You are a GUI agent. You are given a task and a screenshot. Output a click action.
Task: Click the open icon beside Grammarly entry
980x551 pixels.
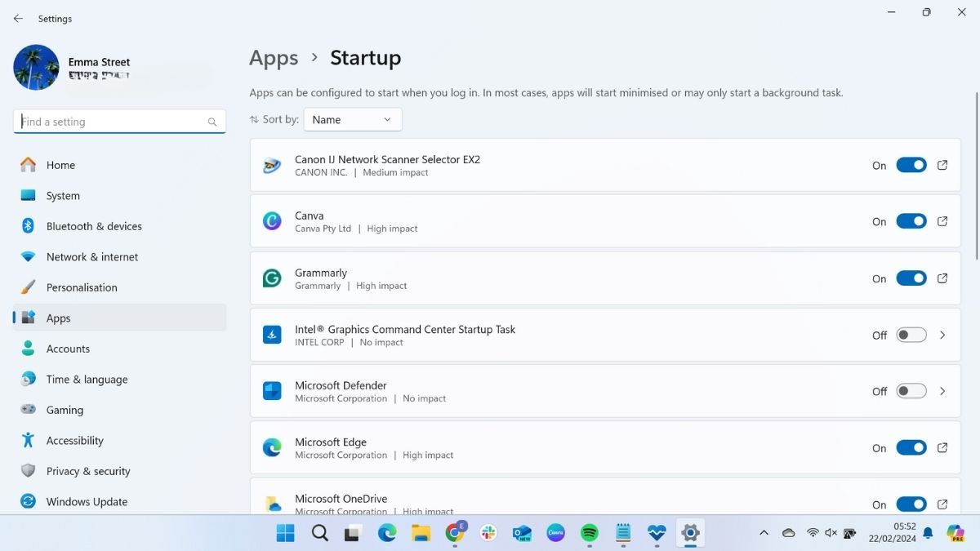(942, 278)
